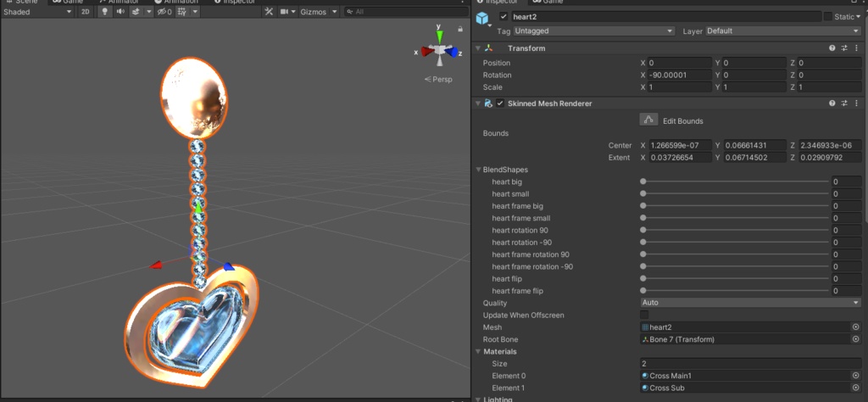Collapse the BlendShapes foldout
The width and height of the screenshot is (868, 402).
click(479, 170)
